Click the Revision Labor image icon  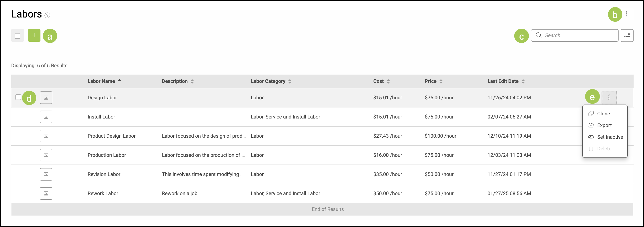(x=46, y=174)
